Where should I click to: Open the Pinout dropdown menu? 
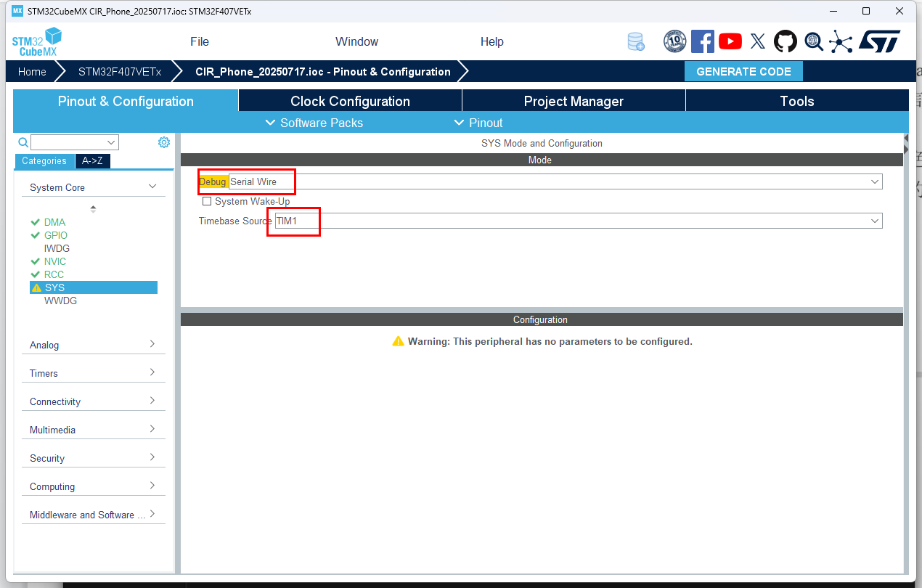(x=478, y=123)
